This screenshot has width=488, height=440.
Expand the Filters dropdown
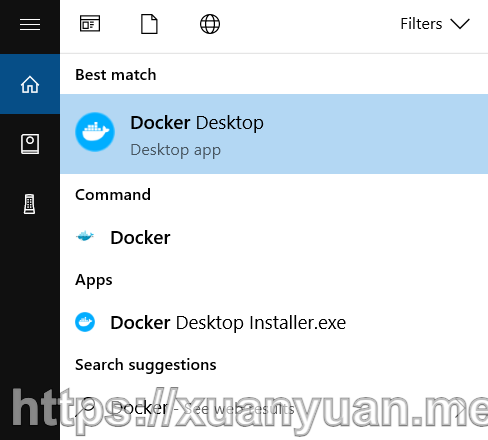point(435,24)
